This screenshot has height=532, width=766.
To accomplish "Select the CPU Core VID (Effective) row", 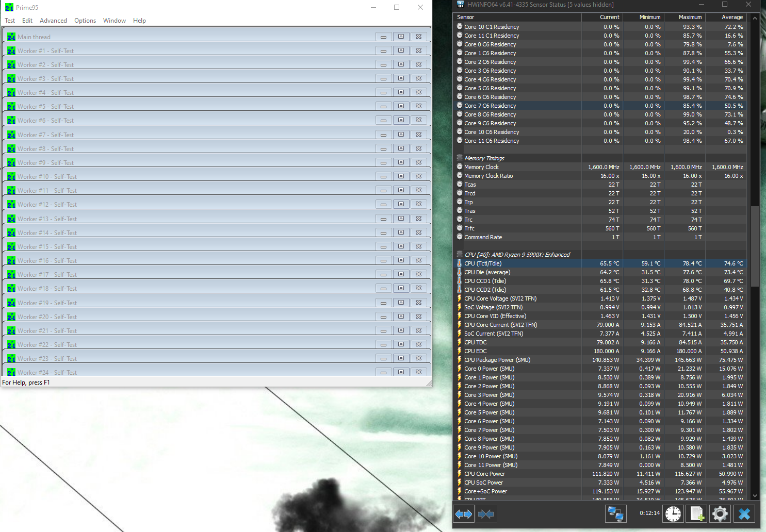I will coord(600,316).
